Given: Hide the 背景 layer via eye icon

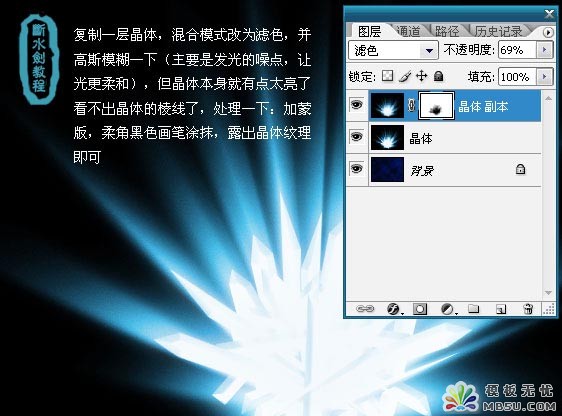Looking at the screenshot, I should tap(357, 169).
